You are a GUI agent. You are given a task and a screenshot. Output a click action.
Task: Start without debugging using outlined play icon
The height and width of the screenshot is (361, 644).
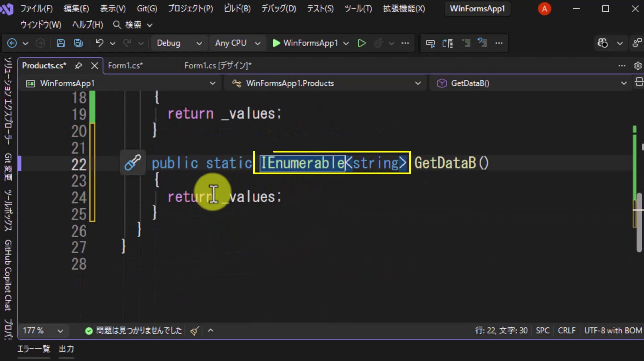362,43
